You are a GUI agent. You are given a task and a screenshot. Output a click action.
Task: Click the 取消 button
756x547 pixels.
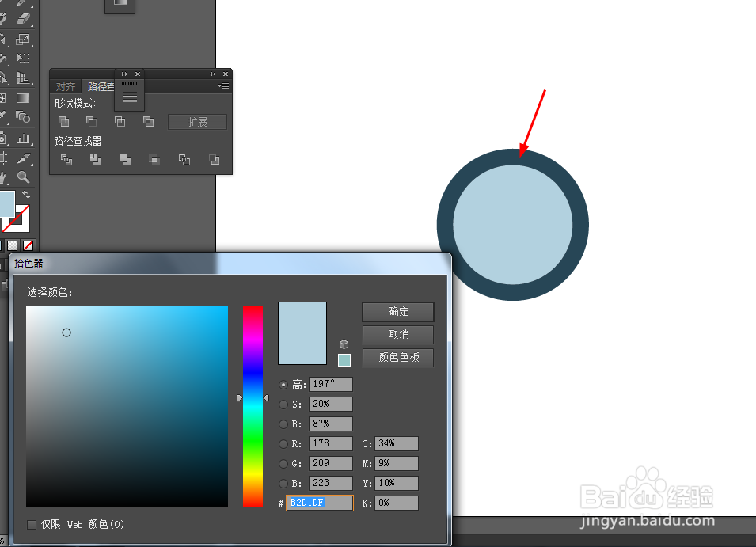398,335
